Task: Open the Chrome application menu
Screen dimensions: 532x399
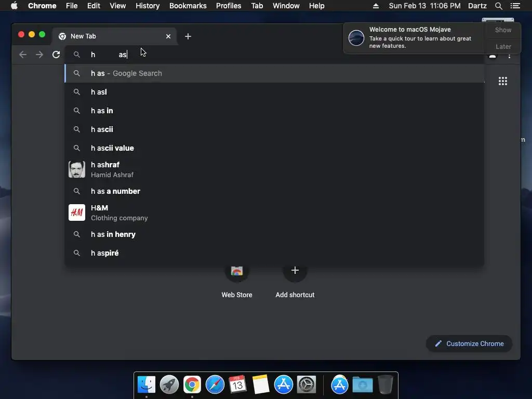Action: tap(42, 6)
